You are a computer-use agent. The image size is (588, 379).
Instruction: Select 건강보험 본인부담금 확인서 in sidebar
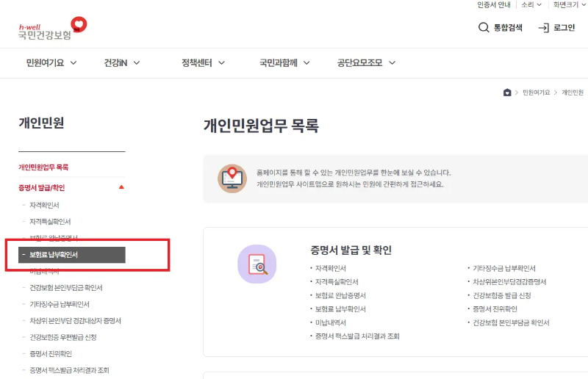point(65,287)
